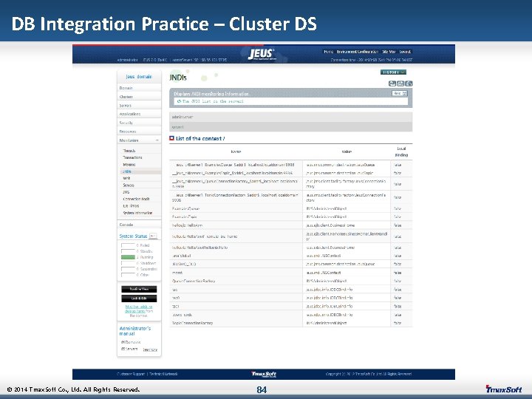
Task: Click the mgmt entry in Name column
Action: [x=177, y=273]
